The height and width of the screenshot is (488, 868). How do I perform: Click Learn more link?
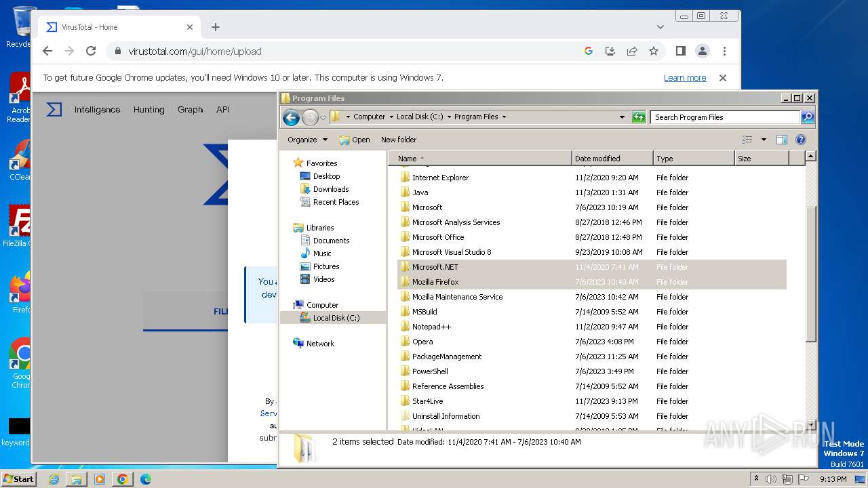pos(685,78)
